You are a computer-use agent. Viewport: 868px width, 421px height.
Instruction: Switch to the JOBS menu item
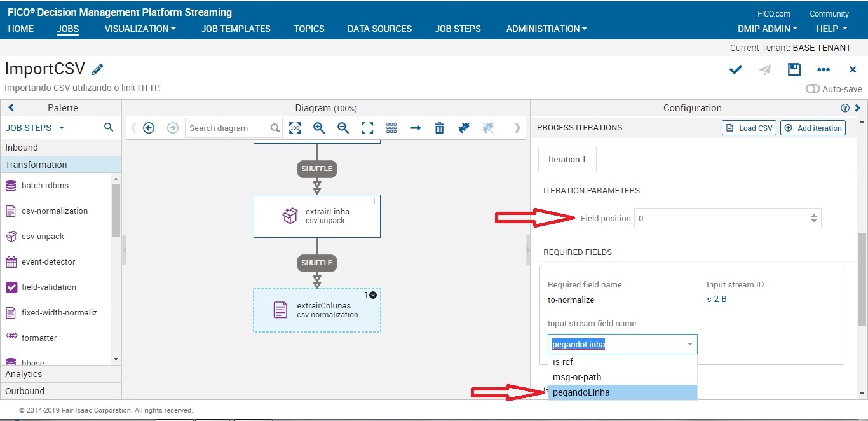click(67, 29)
